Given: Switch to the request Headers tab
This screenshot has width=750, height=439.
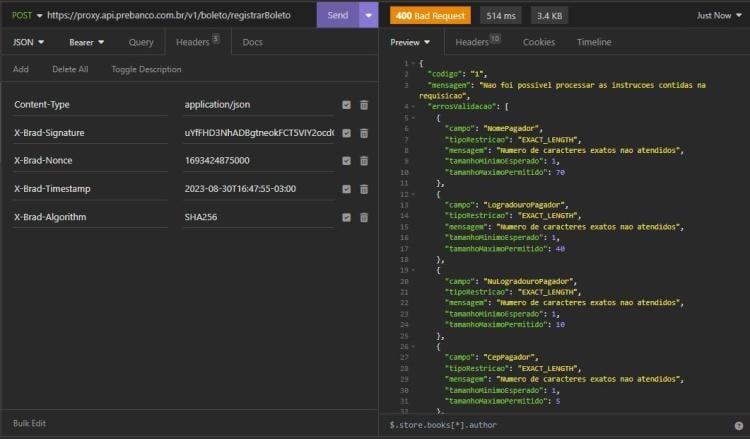Looking at the screenshot, I should point(198,42).
